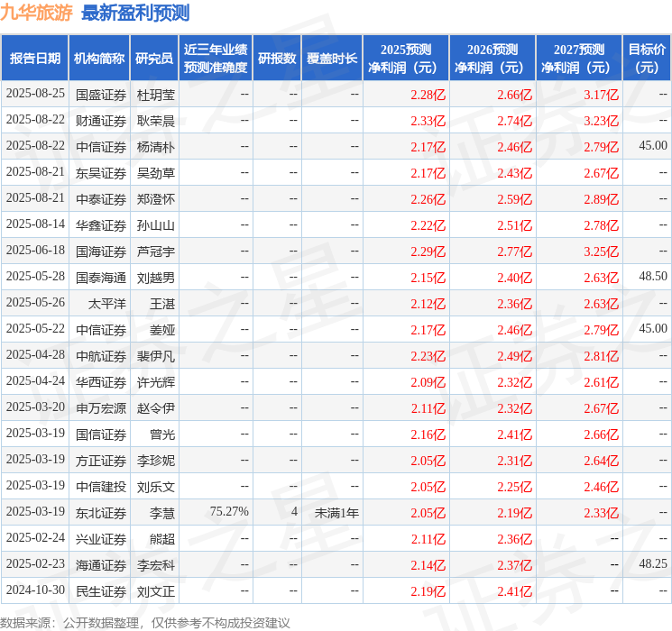
Task: Click the 2026预测净利润 header
Action: [x=492, y=59]
